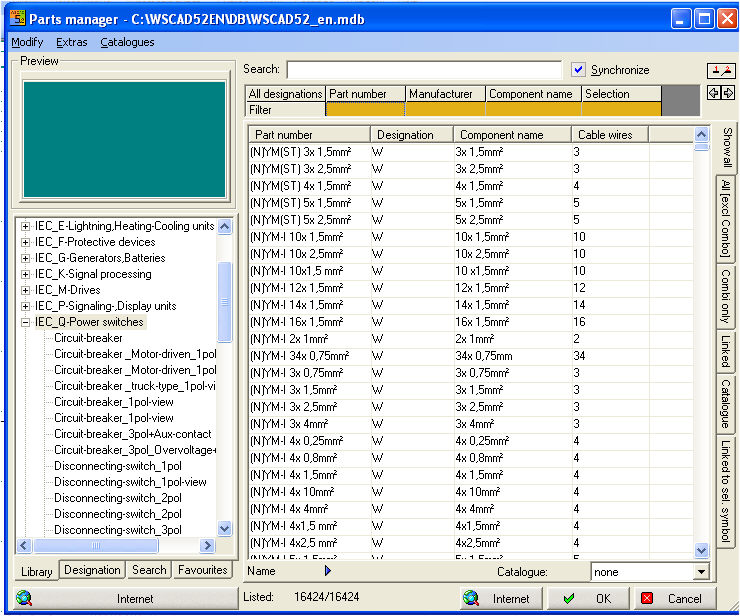
Task: Click the teal Preview area
Action: [124, 139]
